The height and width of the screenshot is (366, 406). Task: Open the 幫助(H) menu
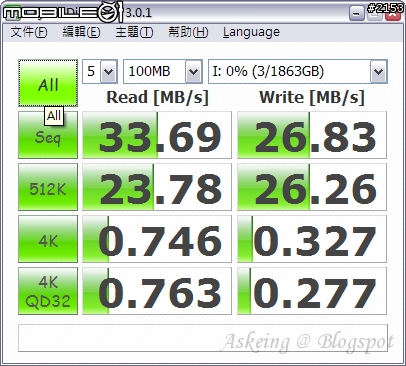188,32
